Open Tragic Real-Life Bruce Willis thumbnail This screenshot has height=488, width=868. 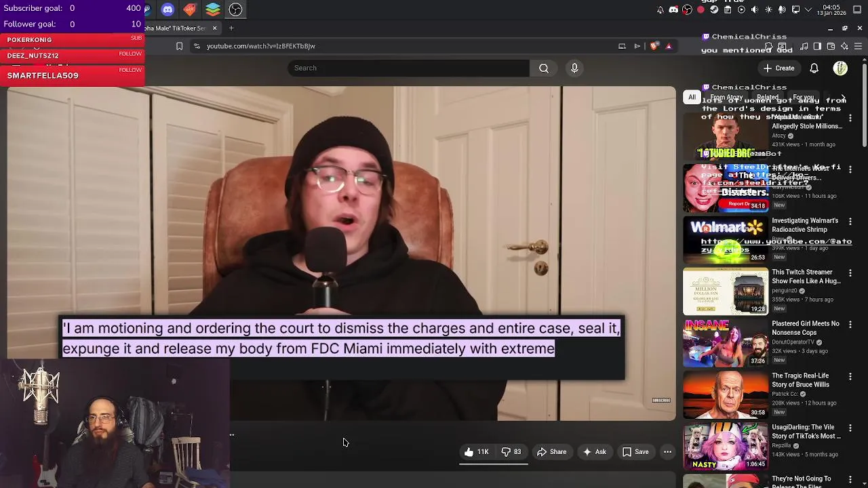[726, 394]
